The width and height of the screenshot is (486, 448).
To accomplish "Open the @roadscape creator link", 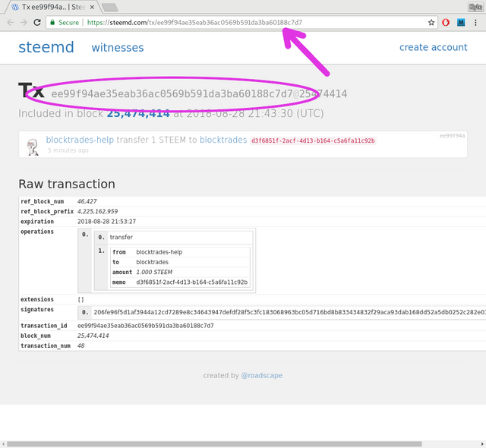I will click(x=262, y=376).
